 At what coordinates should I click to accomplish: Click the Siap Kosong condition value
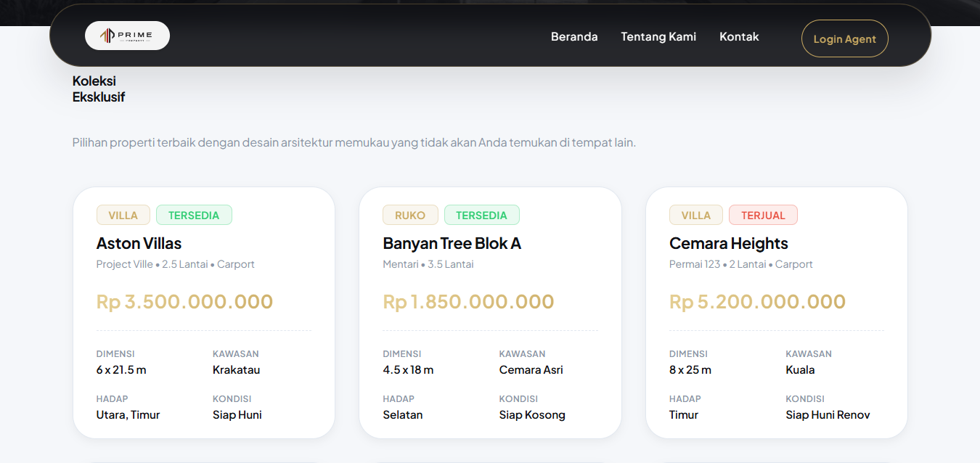point(532,414)
